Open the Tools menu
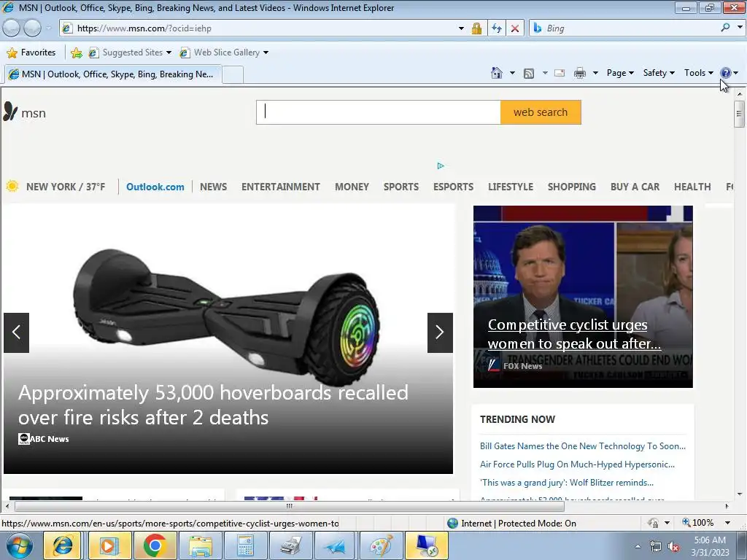The image size is (747, 560). coord(698,73)
